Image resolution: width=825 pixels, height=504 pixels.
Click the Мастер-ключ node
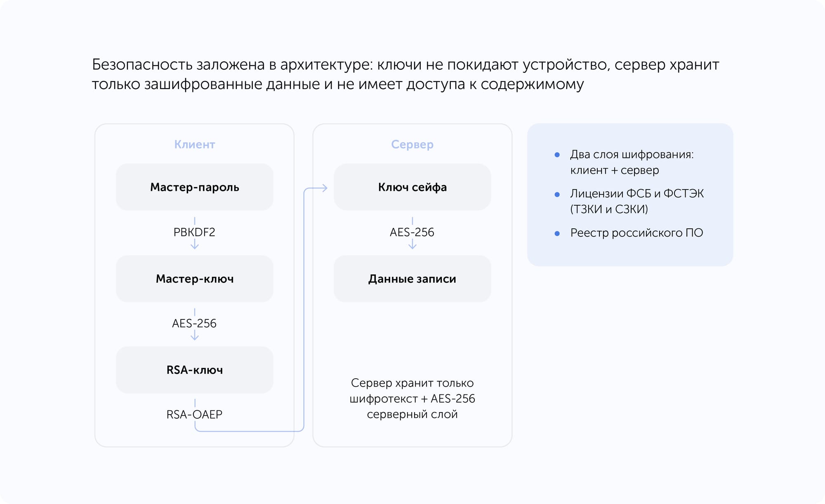194,279
